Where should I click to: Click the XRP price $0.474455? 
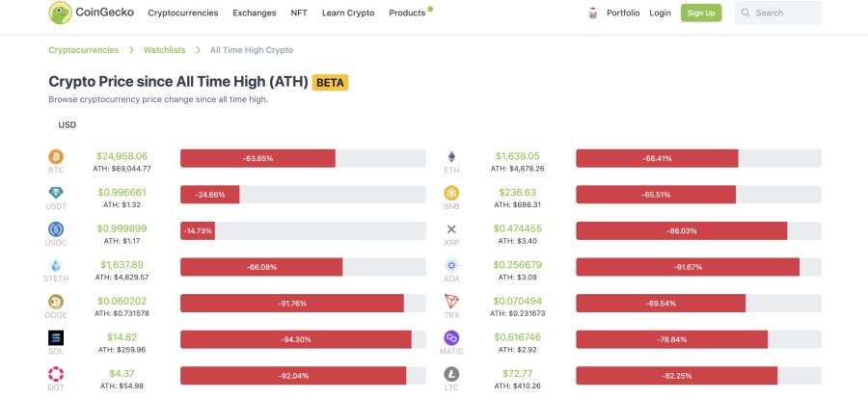point(518,228)
